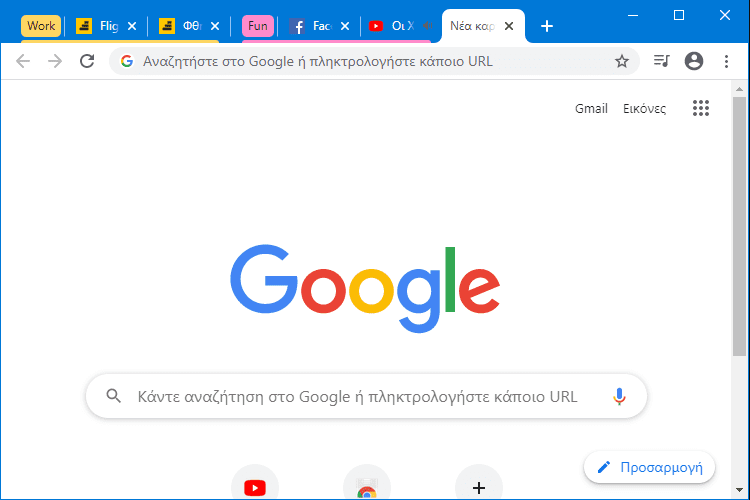This screenshot has height=500, width=750.
Task: Open the Gmail link
Action: click(591, 109)
